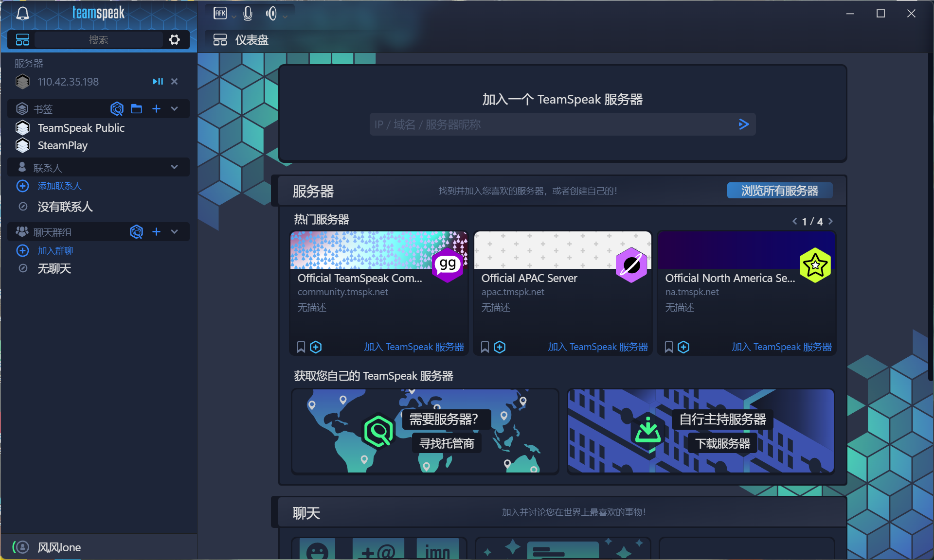Collapse the 聊天群组 section
Screen dimensions: 934x560
175,232
